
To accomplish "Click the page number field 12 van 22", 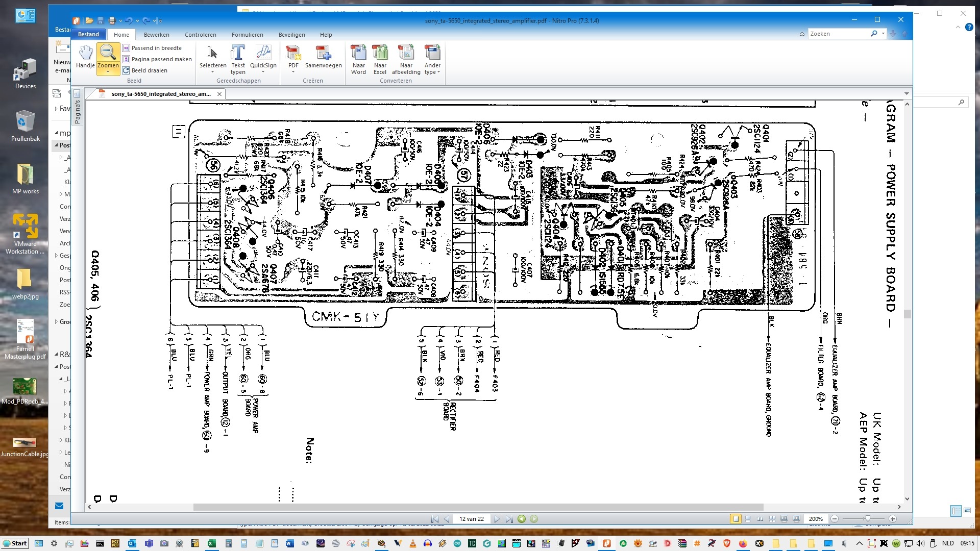I will tap(471, 519).
